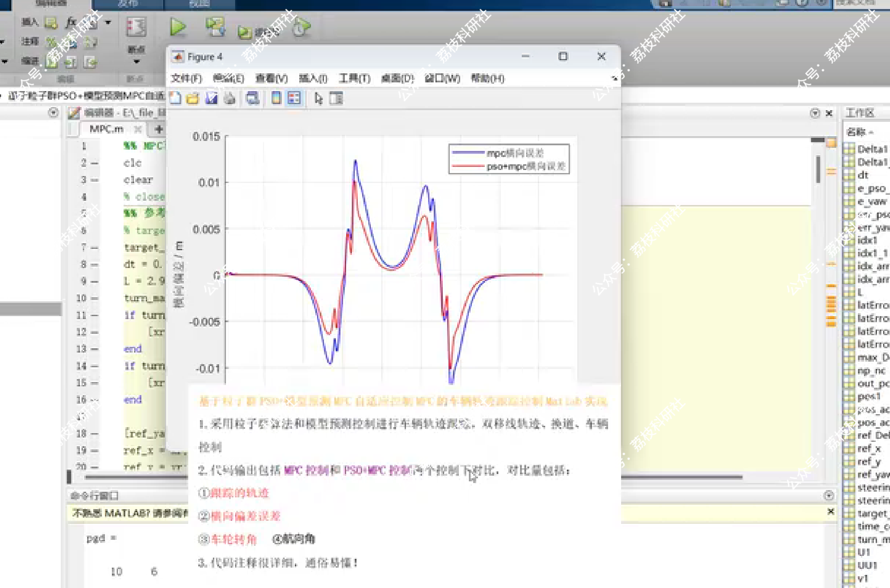Toggle Insert Colorbar icon in figure toolbar
Viewport: 890px width, 588px height.
(x=276, y=98)
